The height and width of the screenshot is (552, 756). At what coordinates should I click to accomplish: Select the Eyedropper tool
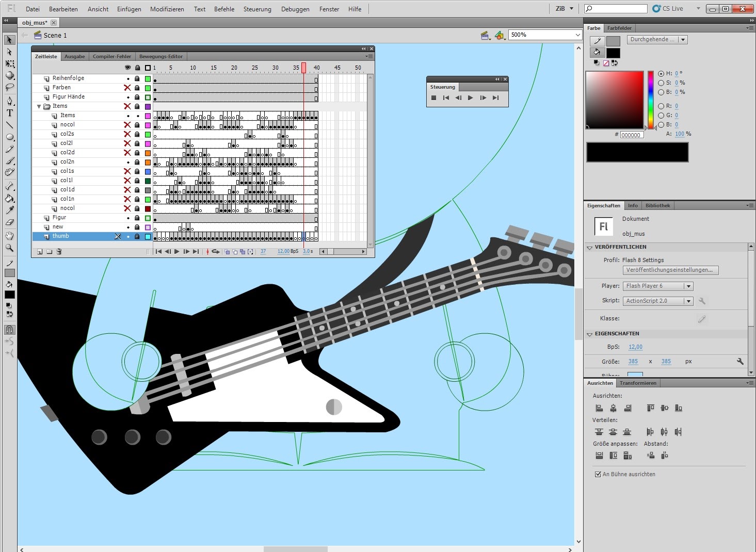tap(9, 210)
